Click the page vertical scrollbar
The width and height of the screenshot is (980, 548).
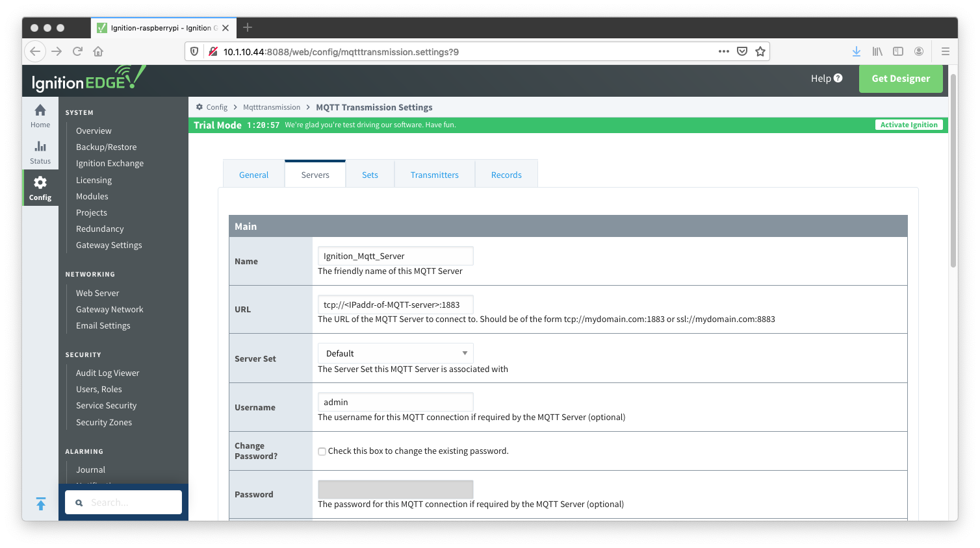(953, 171)
